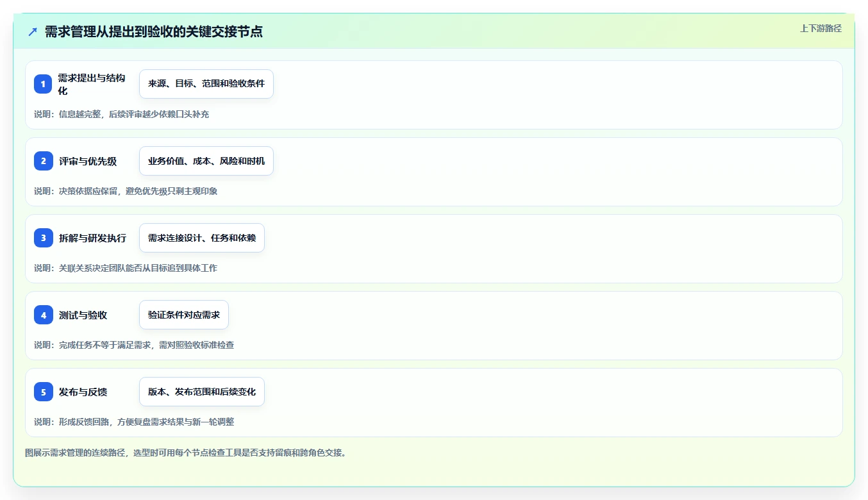The height and width of the screenshot is (500, 868).
Task: Click the note 完成任务不等于满足需求
Action: click(x=104, y=345)
